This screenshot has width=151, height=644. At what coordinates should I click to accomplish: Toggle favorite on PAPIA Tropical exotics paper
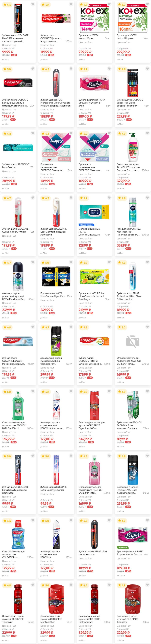pos(147,520)
